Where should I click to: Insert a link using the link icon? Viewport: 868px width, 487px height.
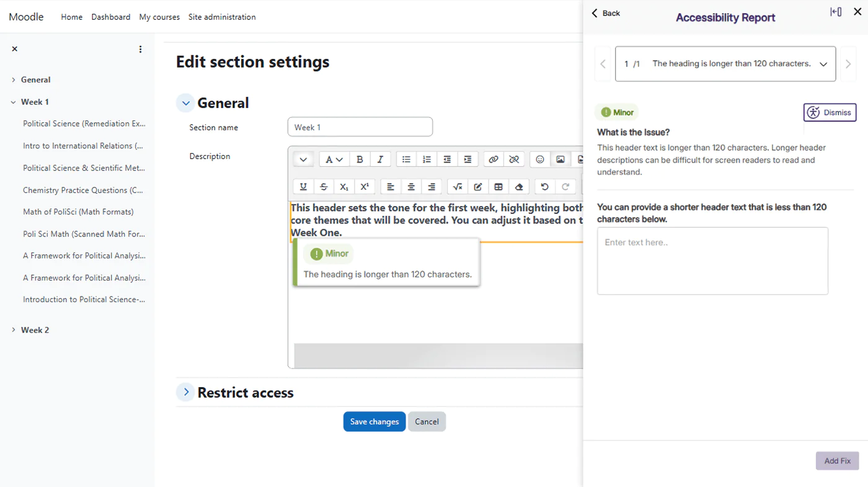pos(493,159)
